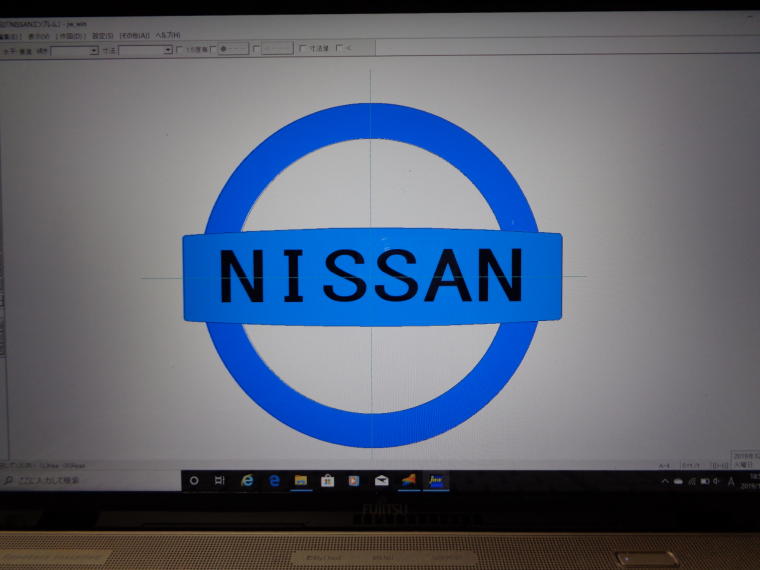
Task: Click the ●--- dotted line button
Action: 234,49
